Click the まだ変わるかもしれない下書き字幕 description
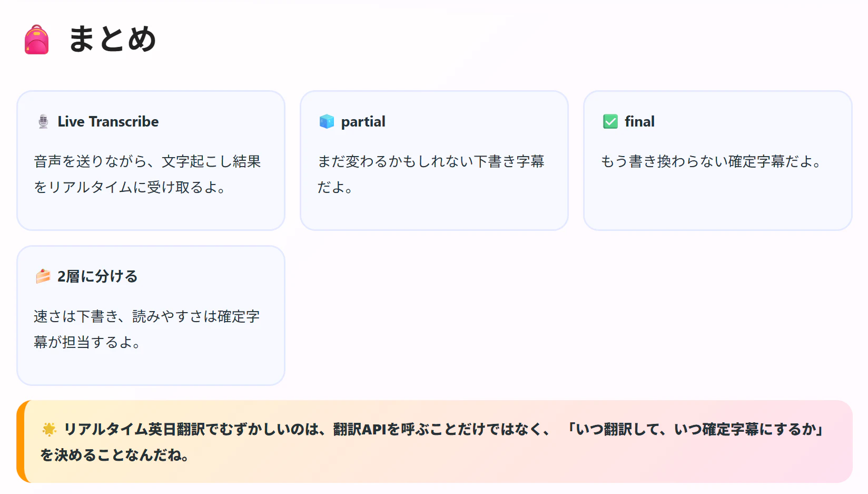868x494 pixels. click(x=430, y=174)
